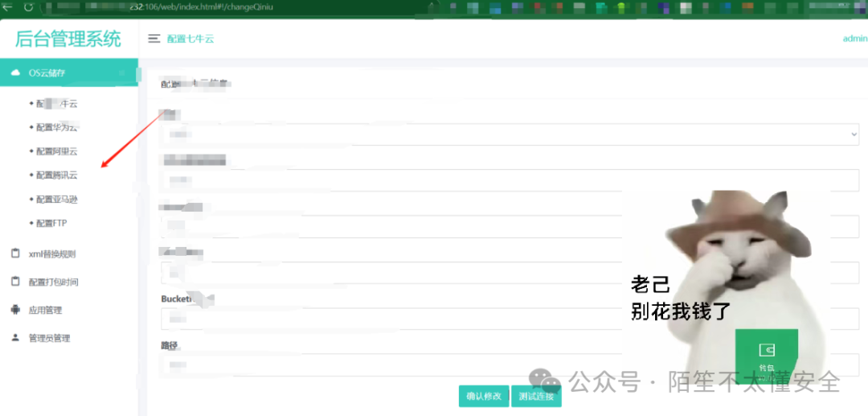Click the browser reload icon
Screen dimensions: 868x416
tap(28, 7)
